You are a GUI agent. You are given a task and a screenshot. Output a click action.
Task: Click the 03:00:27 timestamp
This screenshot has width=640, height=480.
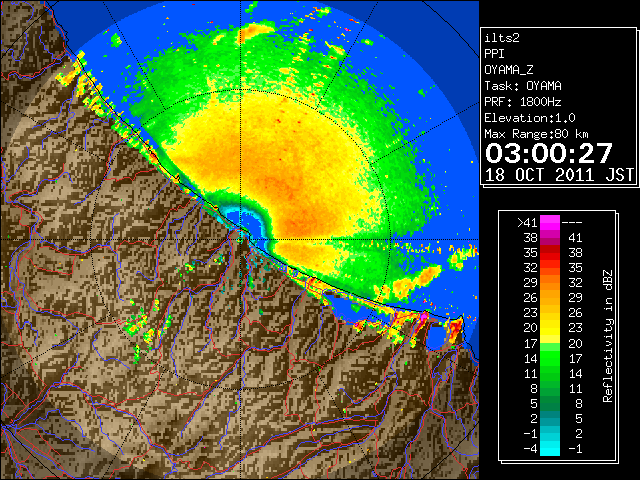[549, 153]
